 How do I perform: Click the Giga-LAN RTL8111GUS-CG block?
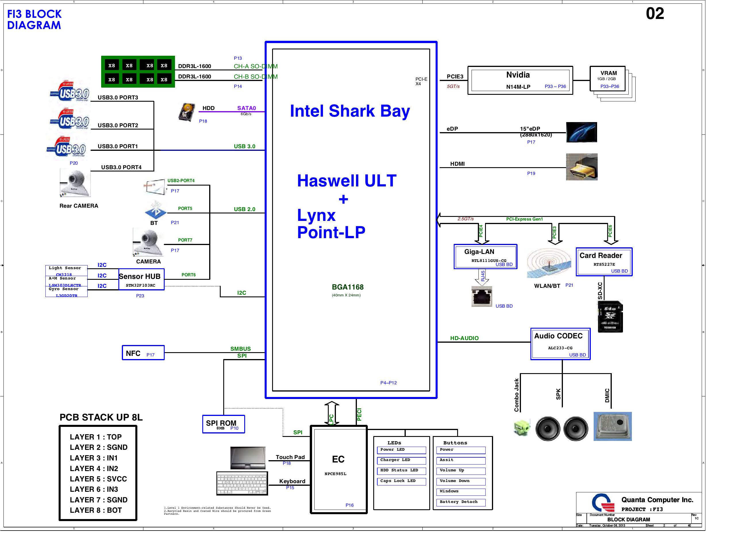[485, 257]
